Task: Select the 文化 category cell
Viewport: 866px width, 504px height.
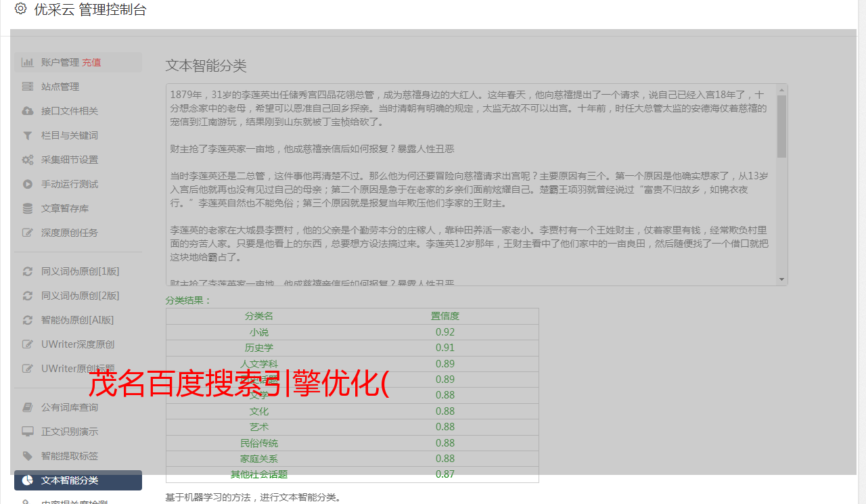Action: (259, 411)
